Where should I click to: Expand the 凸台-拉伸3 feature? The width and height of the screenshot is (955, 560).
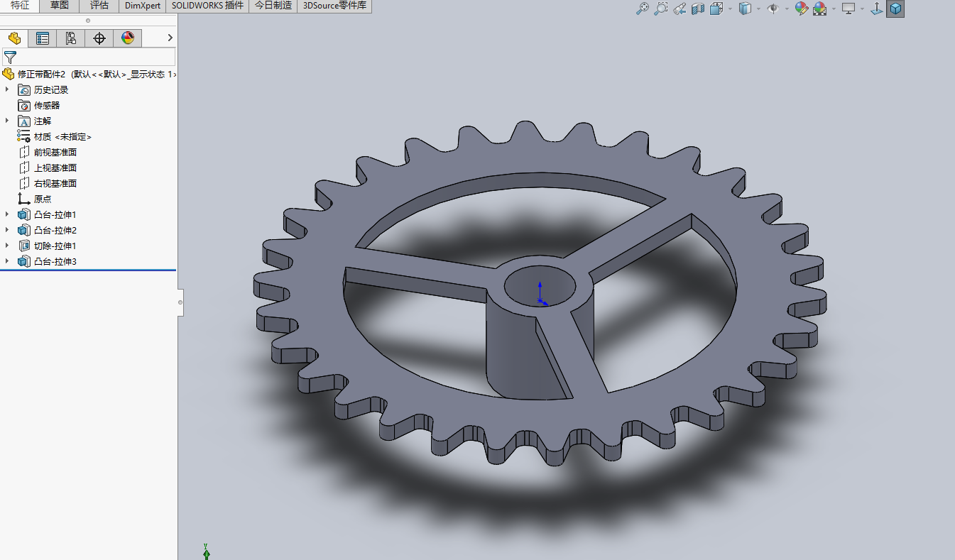[7, 262]
